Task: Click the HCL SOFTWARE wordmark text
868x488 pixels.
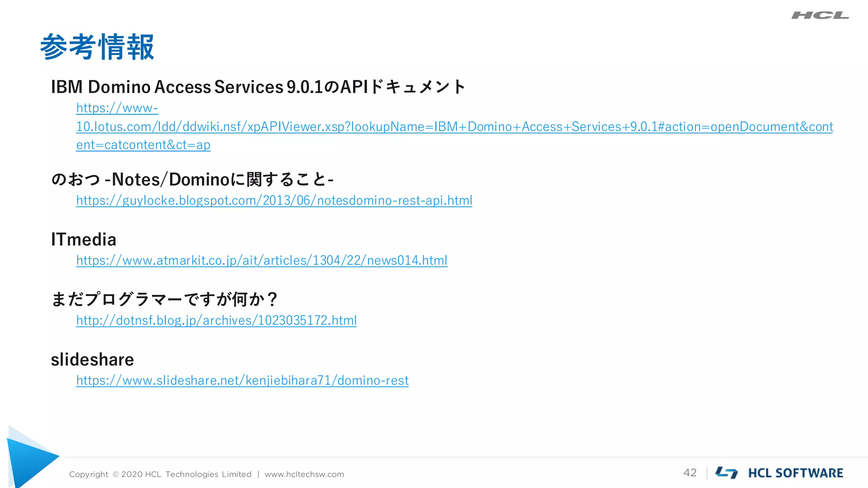Action: [796, 473]
